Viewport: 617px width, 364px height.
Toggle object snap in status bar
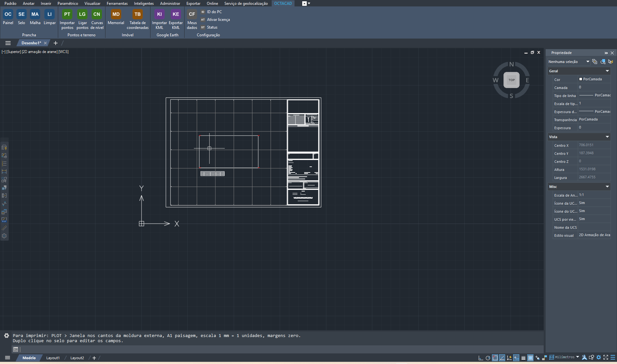[495, 358]
